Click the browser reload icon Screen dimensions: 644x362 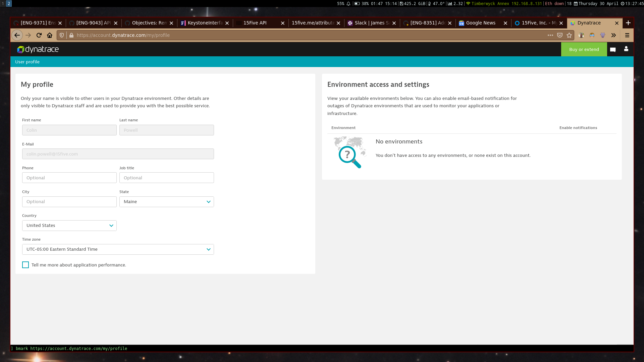[39, 35]
